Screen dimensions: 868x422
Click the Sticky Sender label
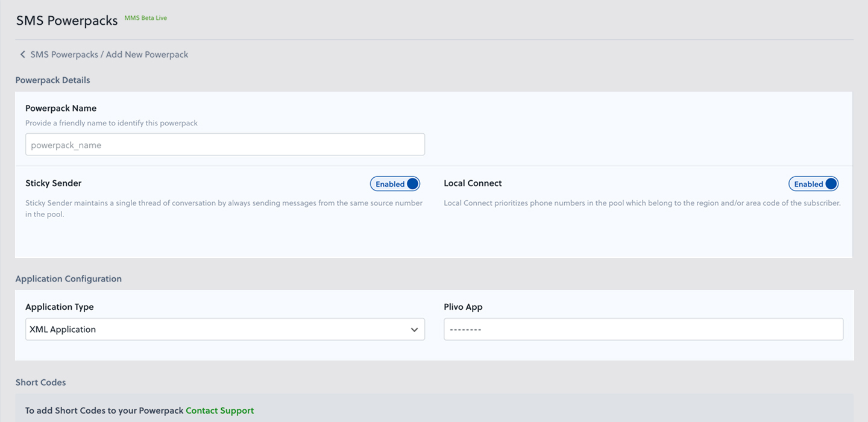[x=54, y=183]
